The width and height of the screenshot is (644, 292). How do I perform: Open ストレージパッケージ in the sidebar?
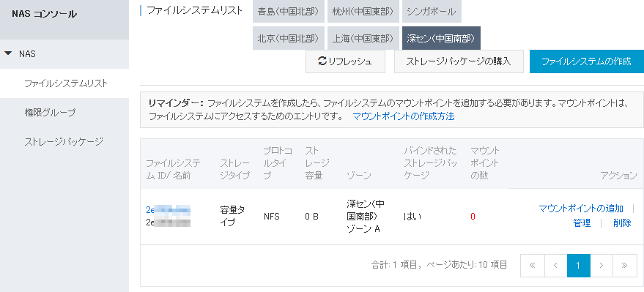click(64, 142)
